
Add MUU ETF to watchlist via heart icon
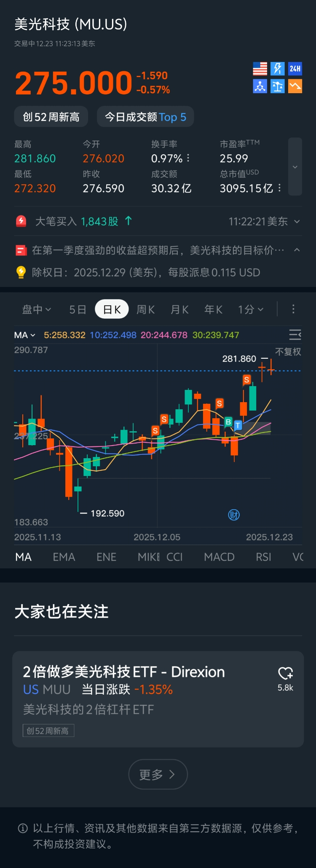click(x=285, y=673)
